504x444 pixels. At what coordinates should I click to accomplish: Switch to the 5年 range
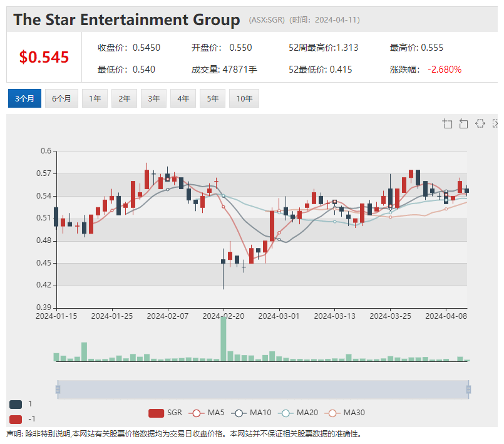212,98
